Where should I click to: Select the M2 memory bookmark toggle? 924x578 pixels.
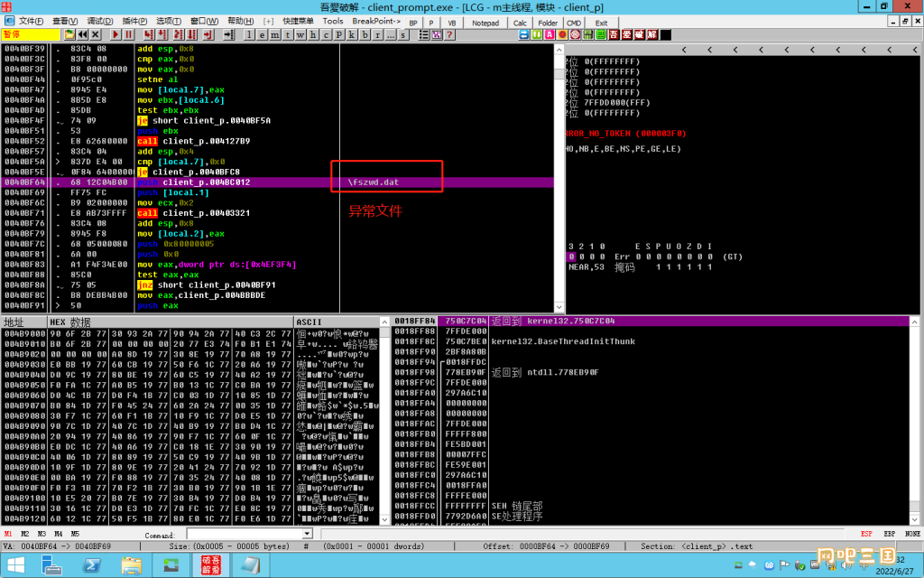click(24, 534)
